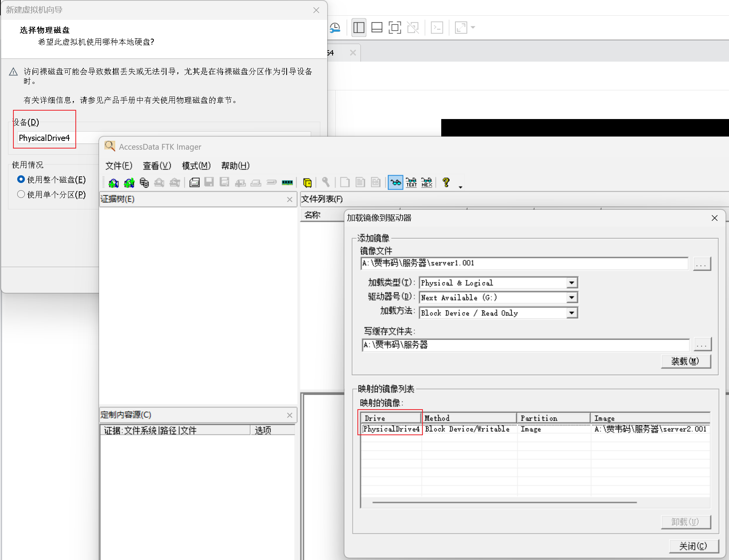Click the yellow safe encryption-detection icon
The width and height of the screenshot is (729, 560).
click(x=307, y=183)
